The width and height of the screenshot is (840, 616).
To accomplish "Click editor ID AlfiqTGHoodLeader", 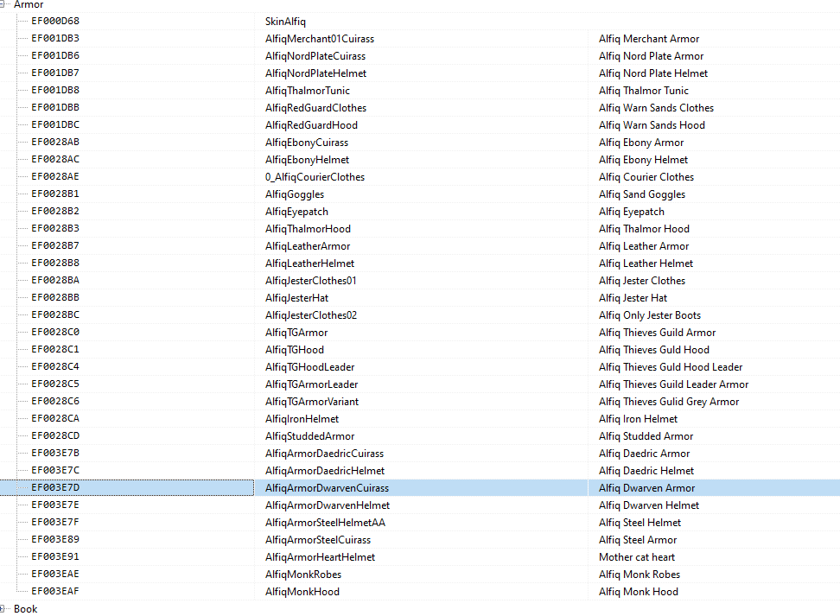I will click(310, 367).
